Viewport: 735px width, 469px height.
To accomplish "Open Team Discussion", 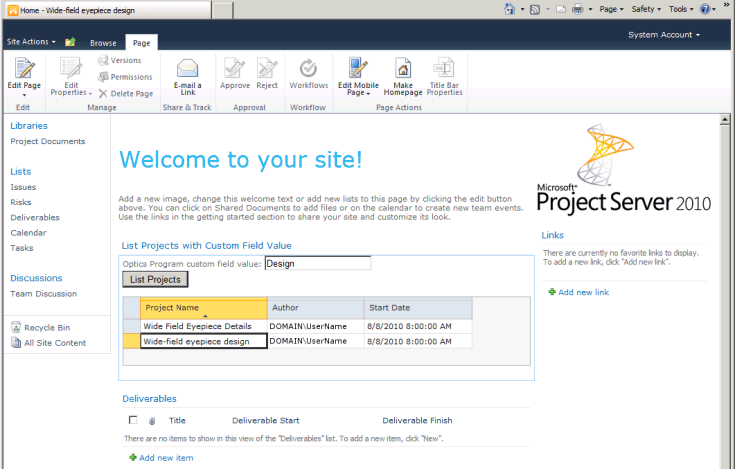I will (x=44, y=294).
